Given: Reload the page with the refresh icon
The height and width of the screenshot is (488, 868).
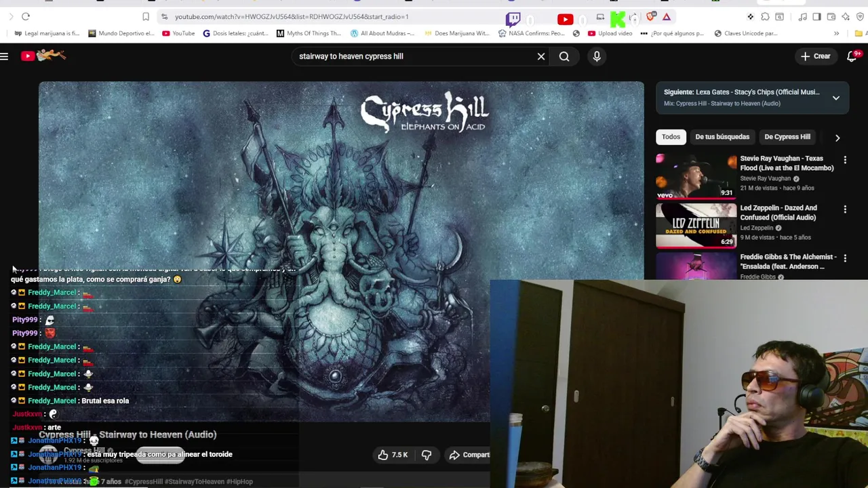Looking at the screenshot, I should (26, 16).
